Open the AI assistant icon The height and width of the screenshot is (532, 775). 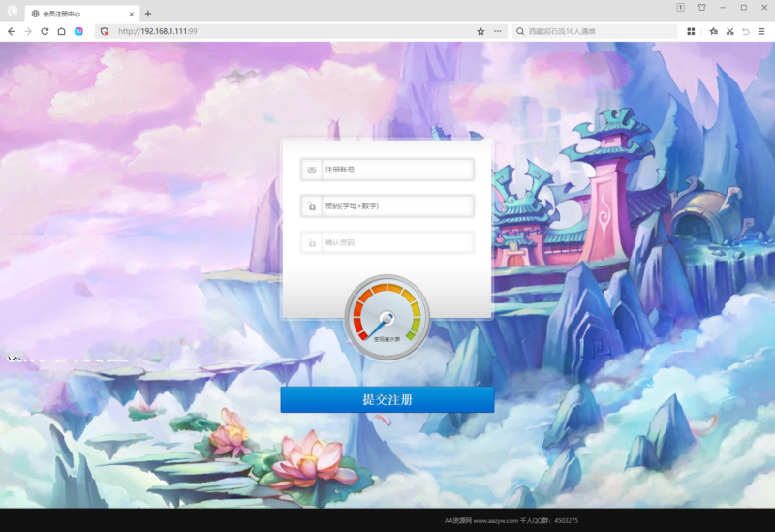(78, 31)
